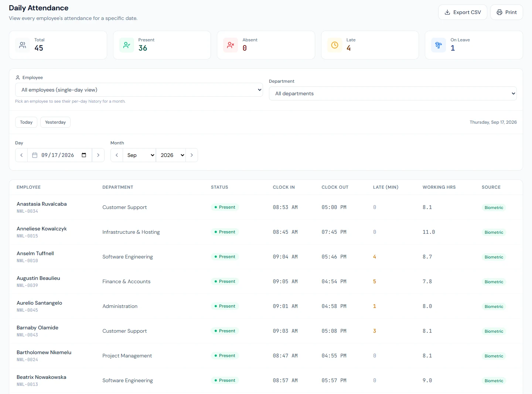Click the Employee column header
This screenshot has width=532, height=394.
29,187
